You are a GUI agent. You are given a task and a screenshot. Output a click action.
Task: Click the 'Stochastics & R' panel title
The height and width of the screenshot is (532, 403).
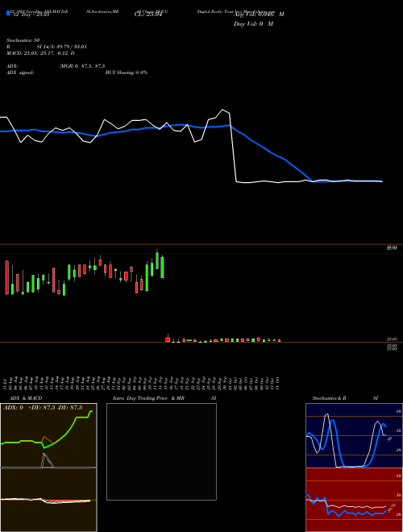pyautogui.click(x=330, y=398)
